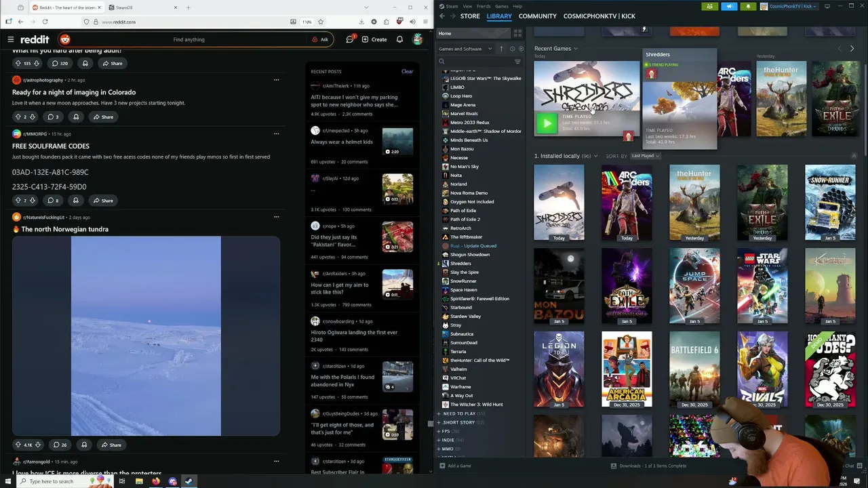Reload the Reddit page in browser
Viewport: 868px width, 488px height.
[45, 22]
